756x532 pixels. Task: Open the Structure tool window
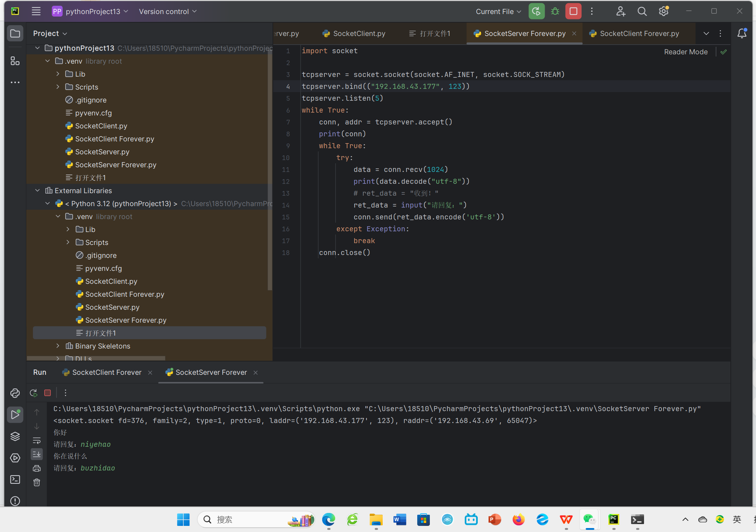pyautogui.click(x=15, y=61)
